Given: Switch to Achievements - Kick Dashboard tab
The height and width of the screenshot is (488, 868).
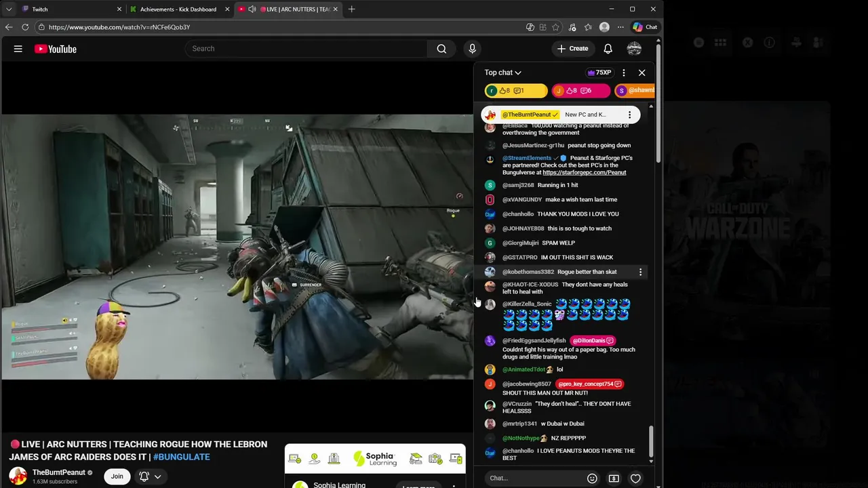Looking at the screenshot, I should coord(178,9).
